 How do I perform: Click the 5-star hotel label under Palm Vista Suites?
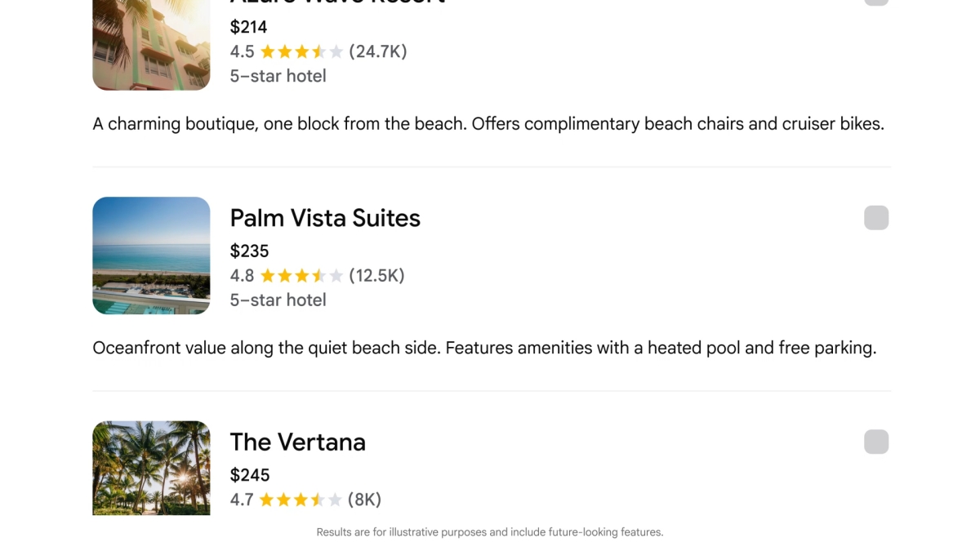coord(278,300)
